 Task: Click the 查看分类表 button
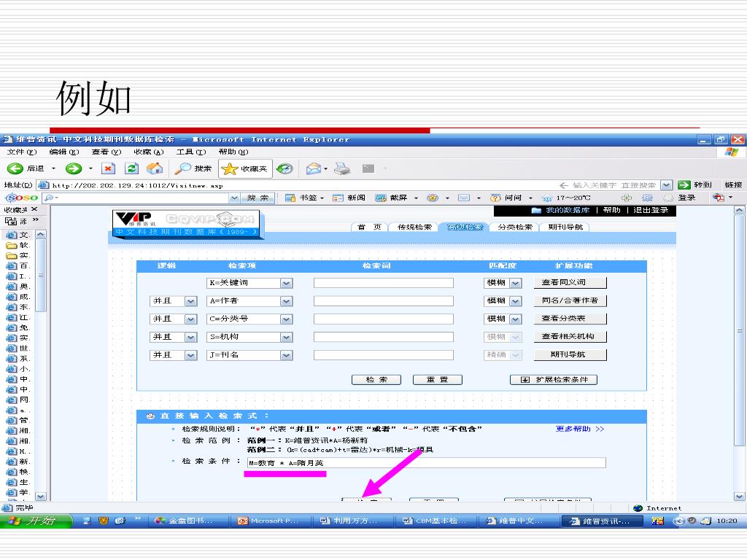click(x=570, y=319)
